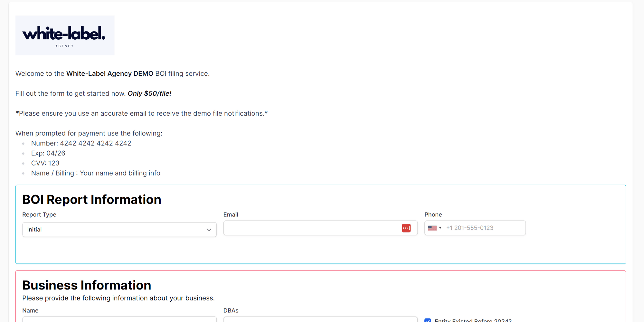This screenshot has height=322, width=644.
Task: Click the Phone field label
Action: 433,214
